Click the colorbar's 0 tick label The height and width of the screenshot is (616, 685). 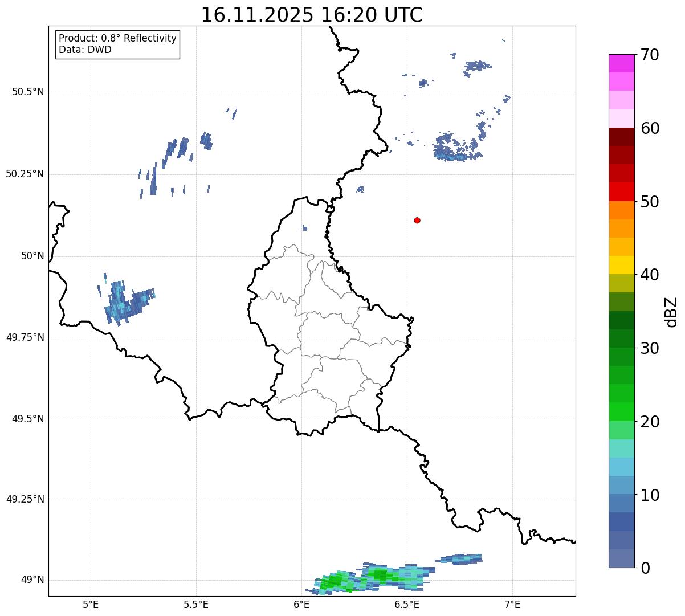click(645, 568)
